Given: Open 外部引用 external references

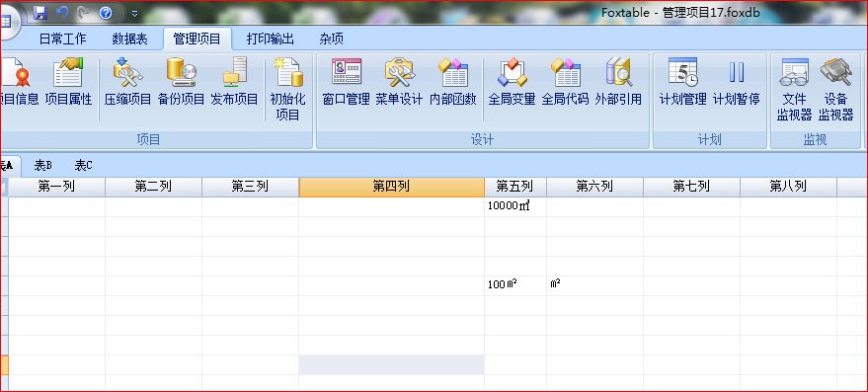Looking at the screenshot, I should point(618,81).
